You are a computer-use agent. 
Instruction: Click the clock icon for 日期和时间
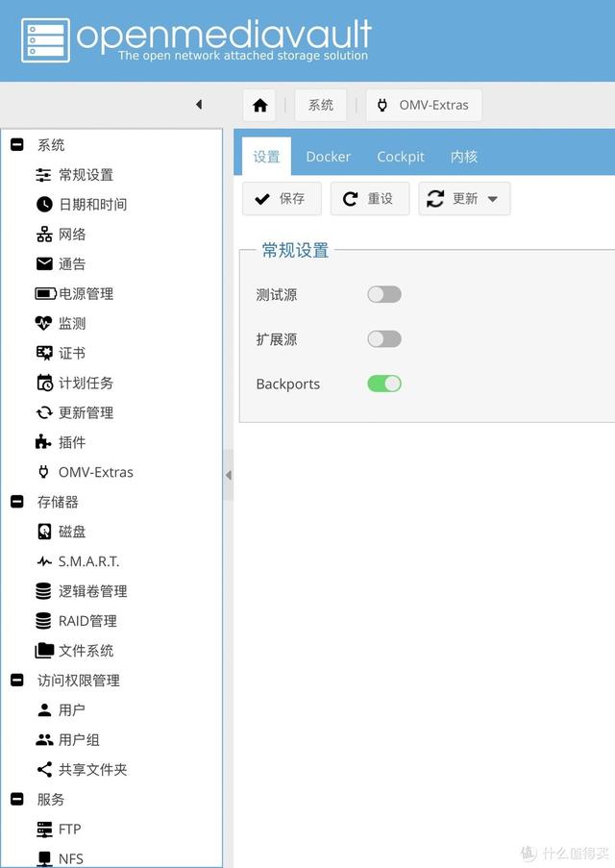coord(44,205)
